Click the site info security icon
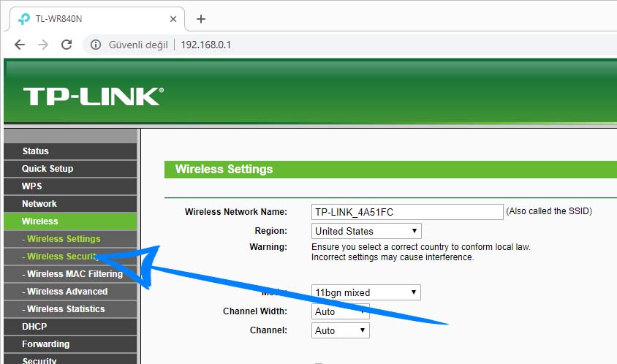Viewport: 617px width, 364px height. pyautogui.click(x=95, y=45)
